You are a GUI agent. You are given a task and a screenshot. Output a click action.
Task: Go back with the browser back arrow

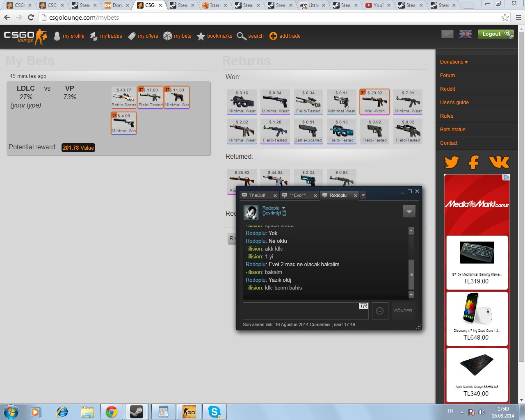7,18
